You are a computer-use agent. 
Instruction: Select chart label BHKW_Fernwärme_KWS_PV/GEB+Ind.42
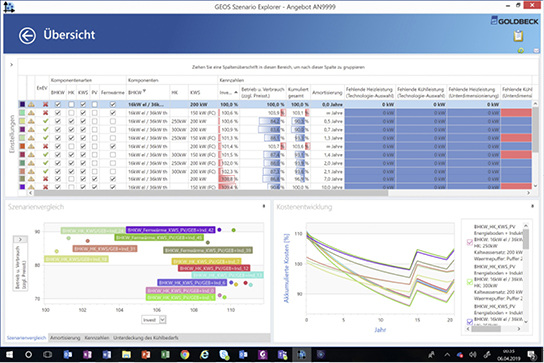click(x=170, y=230)
